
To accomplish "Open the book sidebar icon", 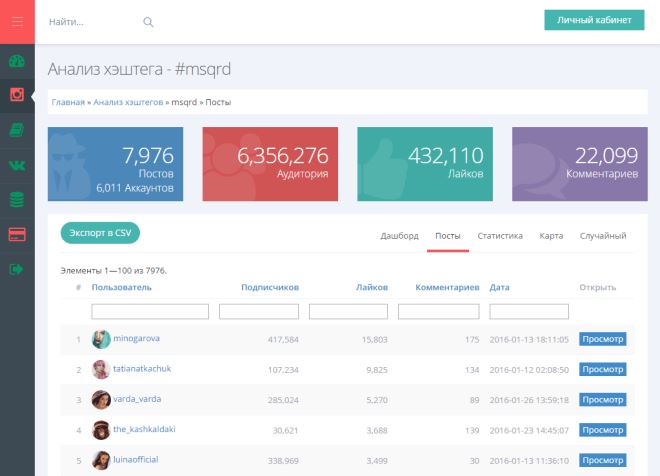I will click(x=17, y=130).
